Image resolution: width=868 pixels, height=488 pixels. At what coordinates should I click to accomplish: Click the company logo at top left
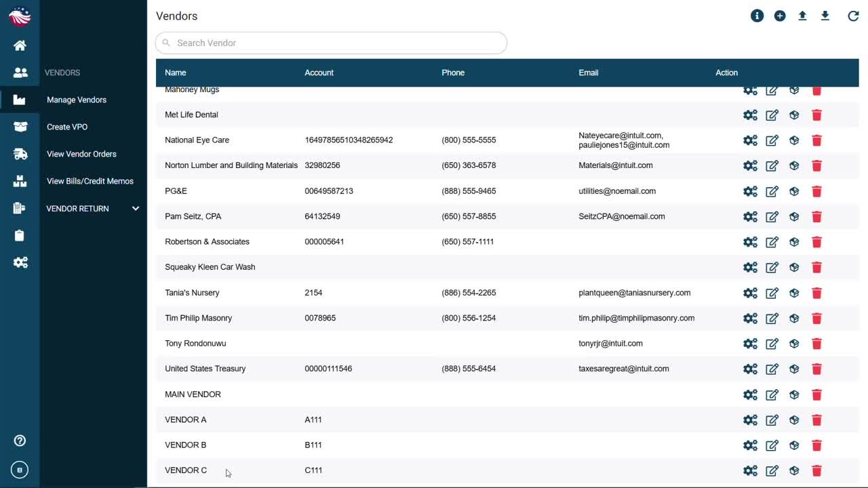coord(20,16)
